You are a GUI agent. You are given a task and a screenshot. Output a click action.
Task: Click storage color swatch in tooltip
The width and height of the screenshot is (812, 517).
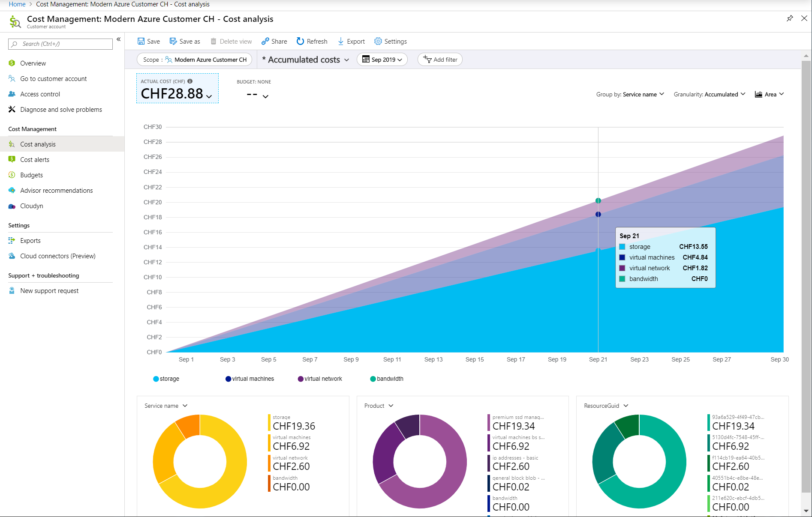pos(622,247)
